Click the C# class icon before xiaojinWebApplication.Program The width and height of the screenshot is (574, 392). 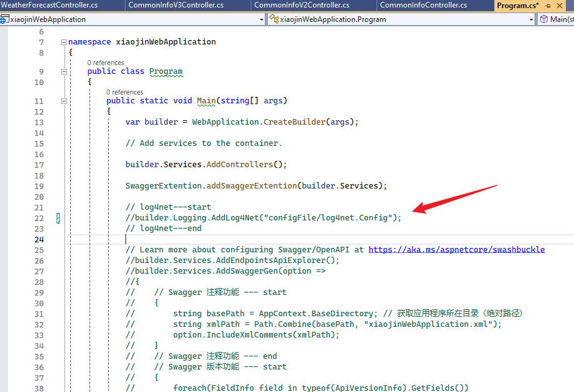pos(274,19)
